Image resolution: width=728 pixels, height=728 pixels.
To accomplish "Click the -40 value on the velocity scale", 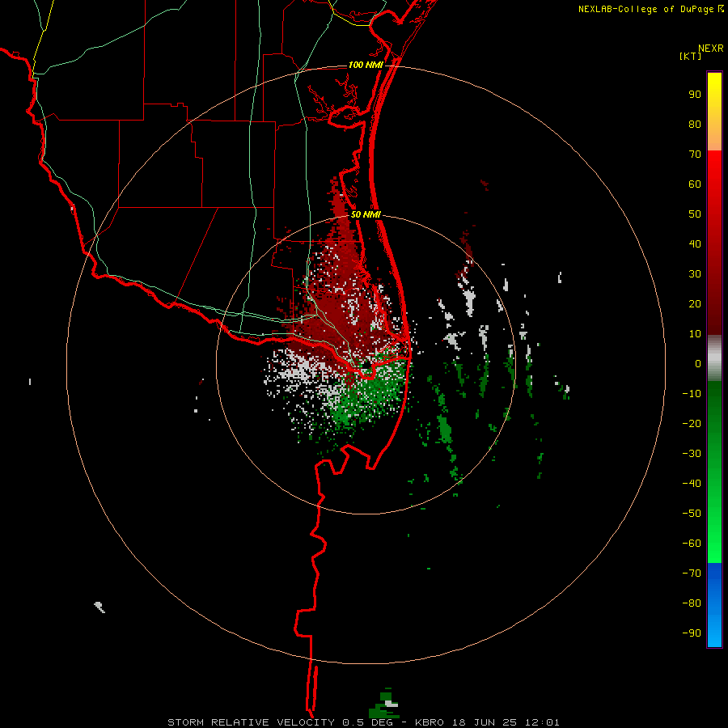I will (692, 484).
